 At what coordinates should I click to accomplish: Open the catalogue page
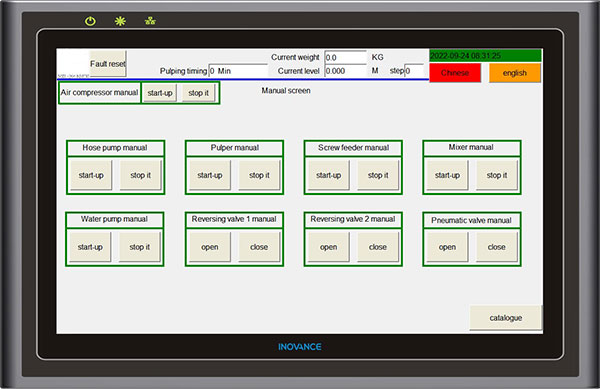[x=505, y=318]
